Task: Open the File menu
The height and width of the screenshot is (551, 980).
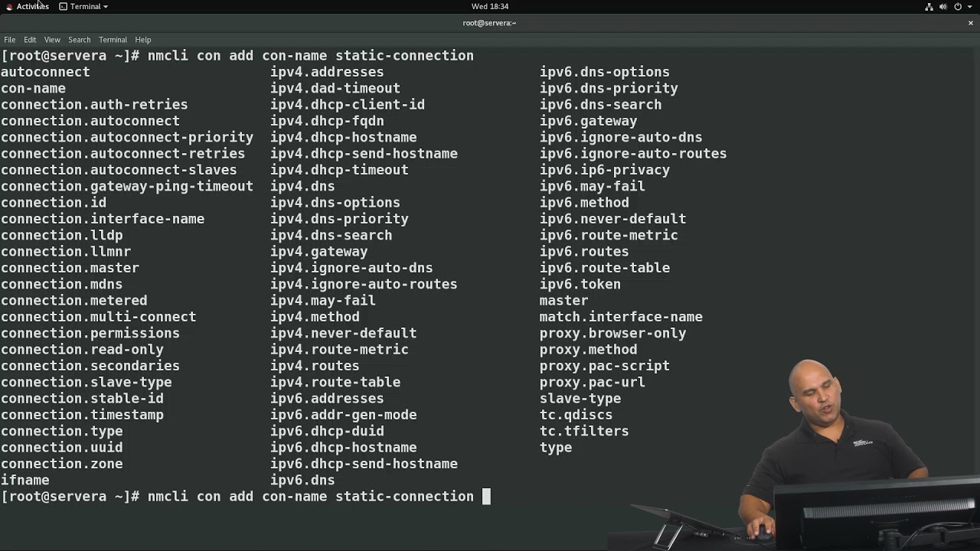Action: [x=10, y=40]
